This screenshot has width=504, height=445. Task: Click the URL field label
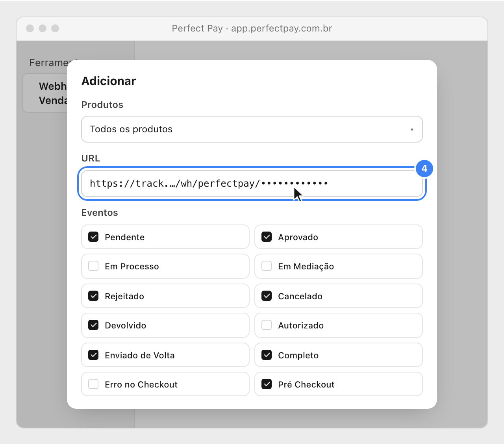(x=91, y=158)
